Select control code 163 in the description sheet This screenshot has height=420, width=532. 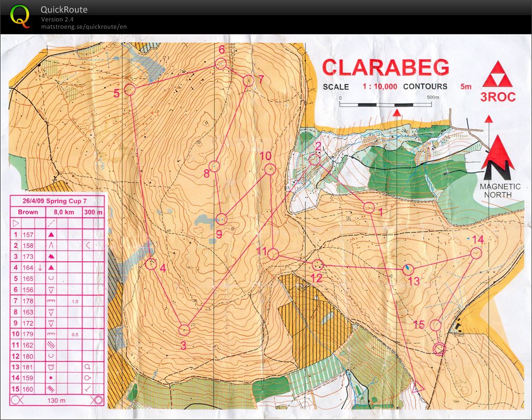[28, 312]
